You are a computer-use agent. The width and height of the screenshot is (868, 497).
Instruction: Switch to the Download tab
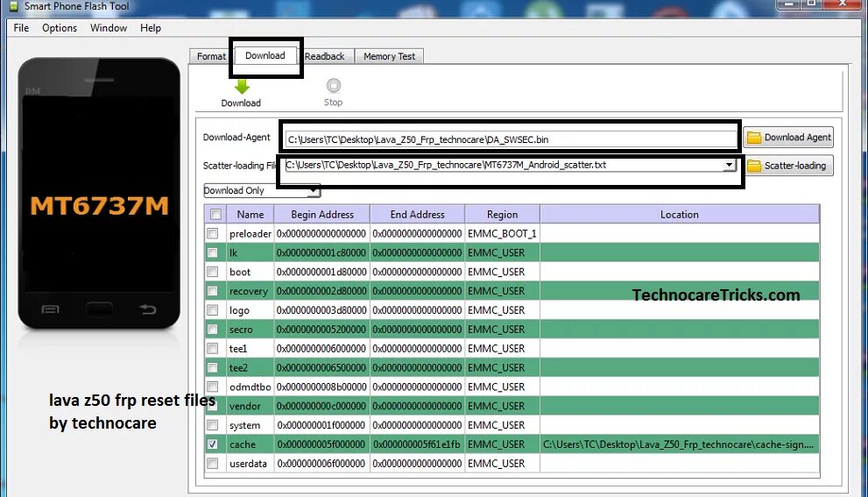click(x=265, y=55)
